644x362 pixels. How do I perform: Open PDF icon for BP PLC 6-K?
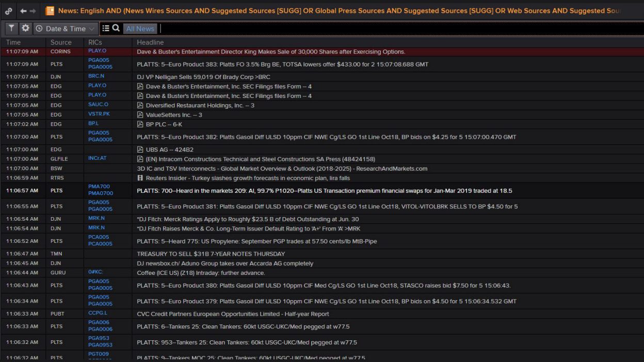point(140,124)
